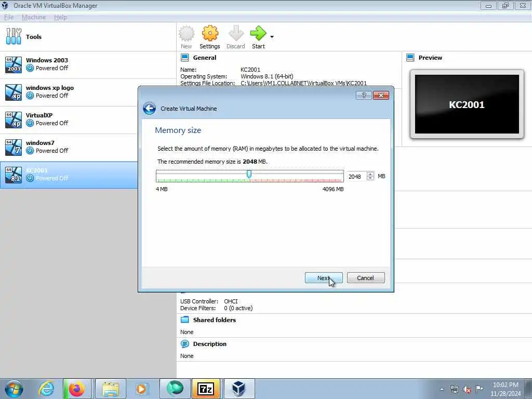Click the windows7 OS icon

pos(14,147)
